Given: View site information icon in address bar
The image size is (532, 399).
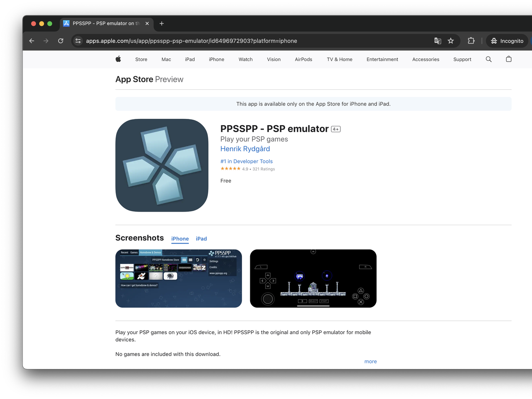Looking at the screenshot, I should (x=78, y=41).
